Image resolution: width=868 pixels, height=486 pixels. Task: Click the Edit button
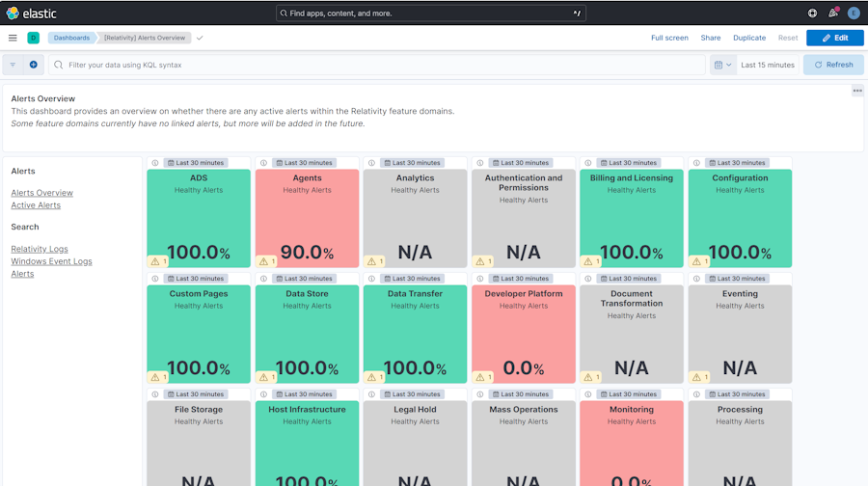click(835, 38)
